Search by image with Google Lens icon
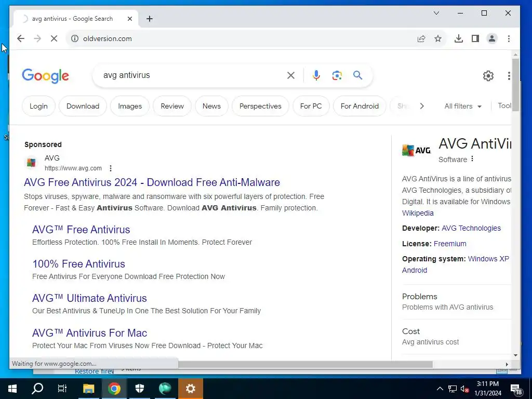 coord(337,75)
